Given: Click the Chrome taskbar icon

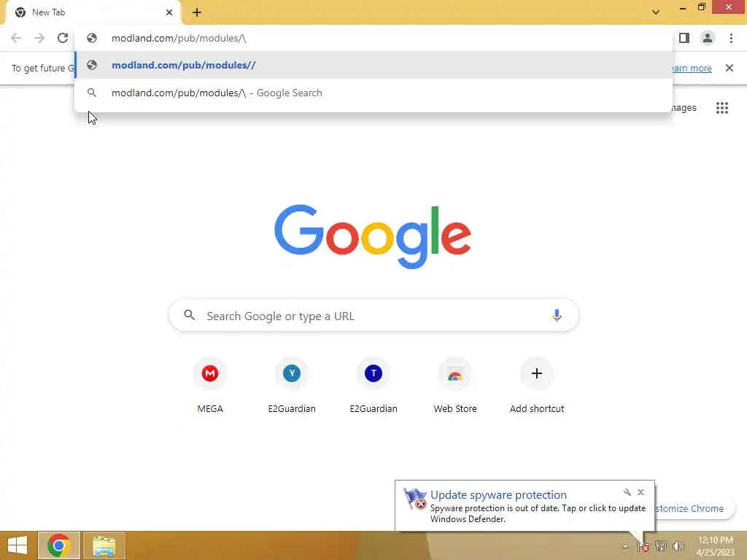Looking at the screenshot, I should pos(58,545).
